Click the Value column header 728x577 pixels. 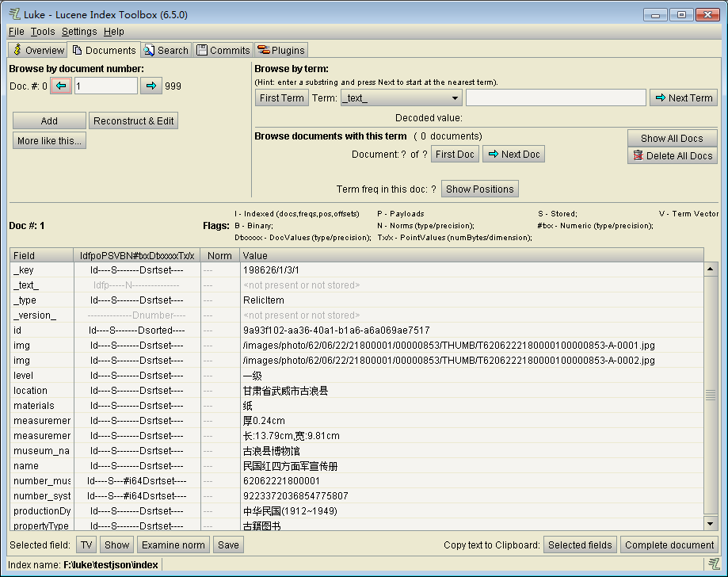[471, 255]
